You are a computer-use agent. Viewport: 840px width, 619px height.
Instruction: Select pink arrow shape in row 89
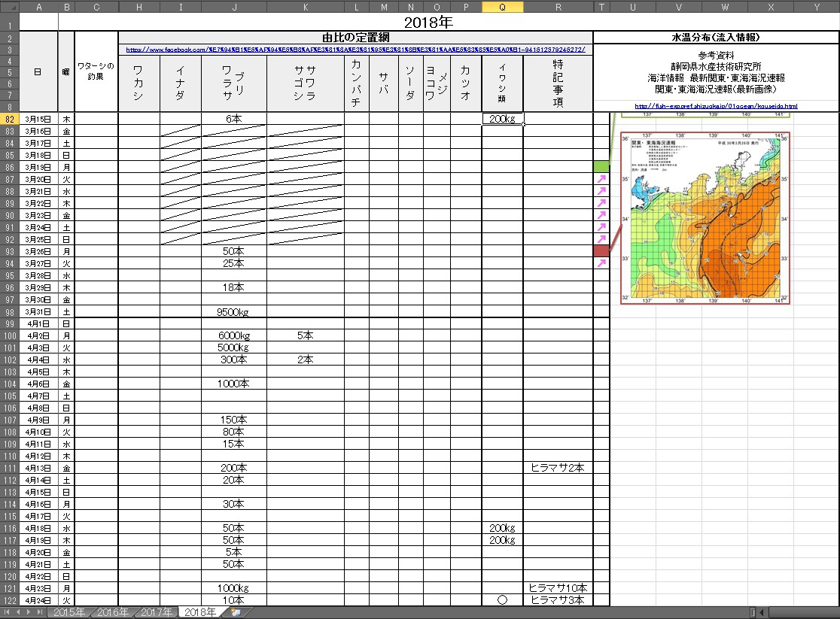coord(601,204)
